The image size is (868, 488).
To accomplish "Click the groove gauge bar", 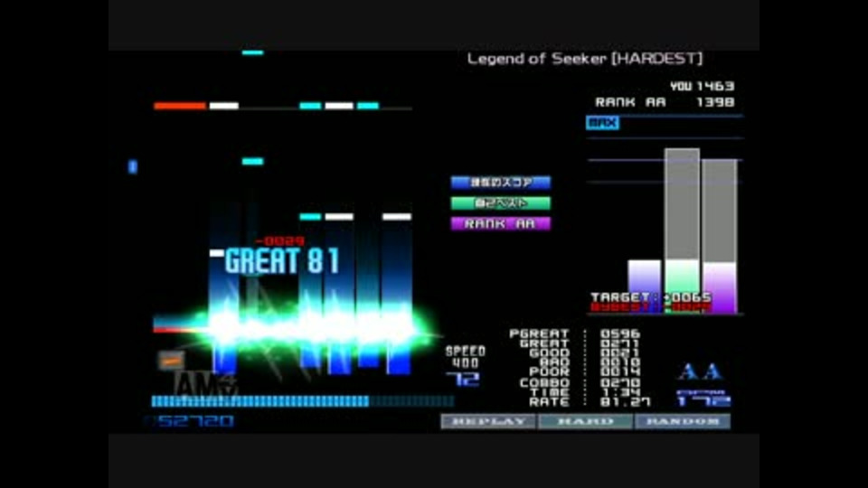I will click(x=302, y=401).
